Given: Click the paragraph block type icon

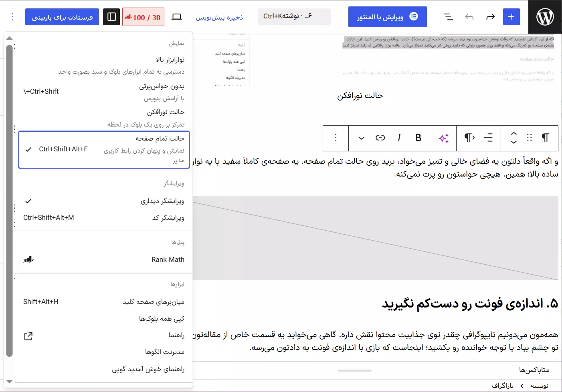Looking at the screenshot, I should 545,138.
